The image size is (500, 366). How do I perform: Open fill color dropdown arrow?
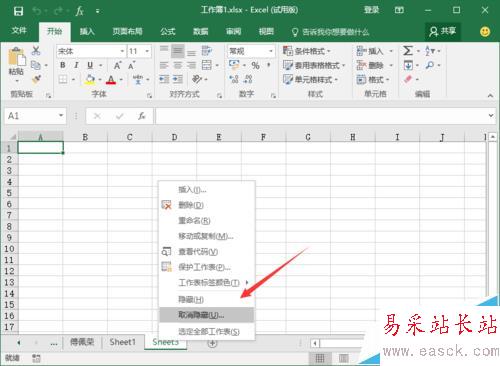tap(100, 80)
